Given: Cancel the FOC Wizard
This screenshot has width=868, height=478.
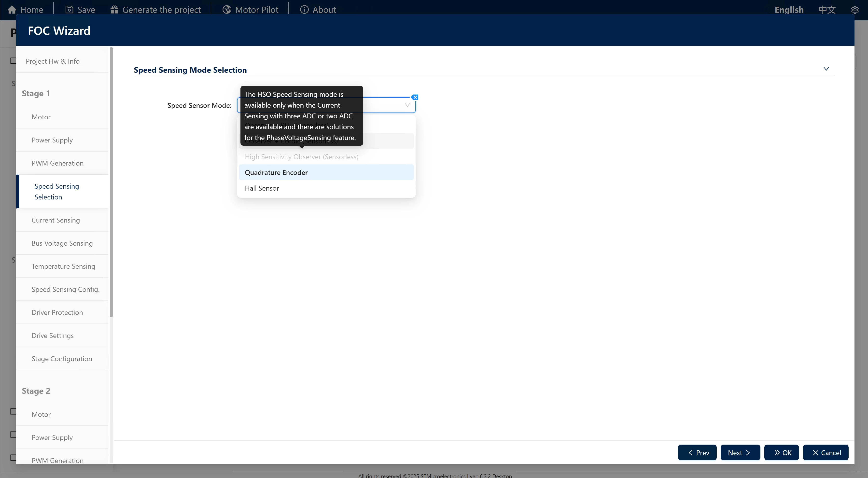Looking at the screenshot, I should coord(826,452).
